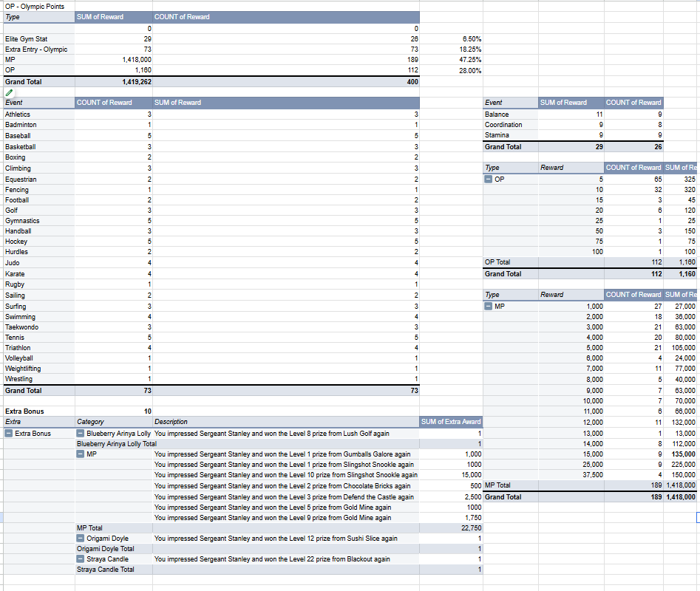Select the Lush Golf Level 8 prize description
Screen dimensions: 700x591
click(272, 434)
